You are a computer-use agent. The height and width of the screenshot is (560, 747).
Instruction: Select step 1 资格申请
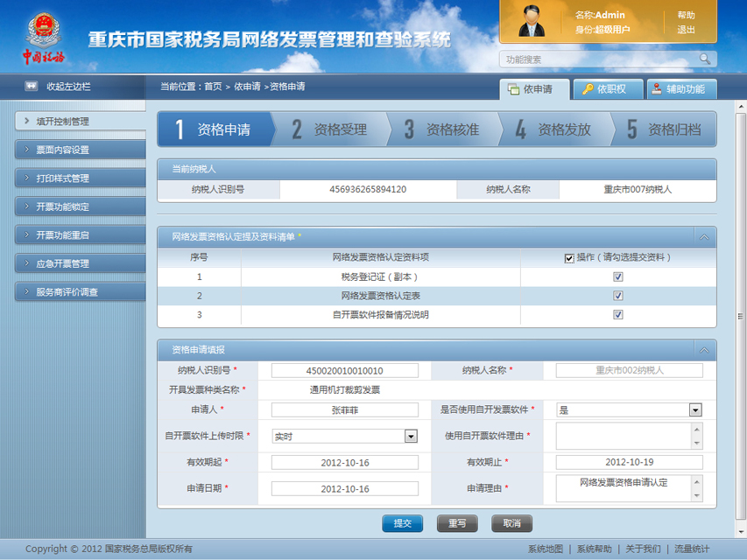215,129
